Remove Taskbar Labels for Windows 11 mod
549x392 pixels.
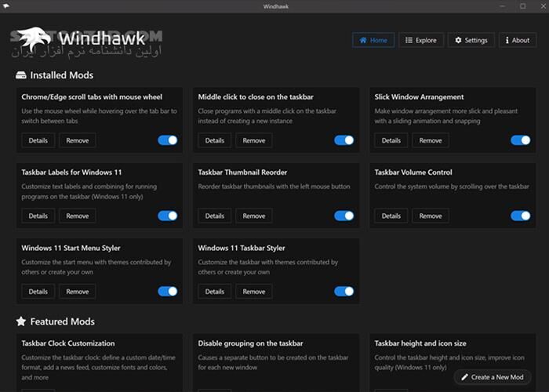78,216
